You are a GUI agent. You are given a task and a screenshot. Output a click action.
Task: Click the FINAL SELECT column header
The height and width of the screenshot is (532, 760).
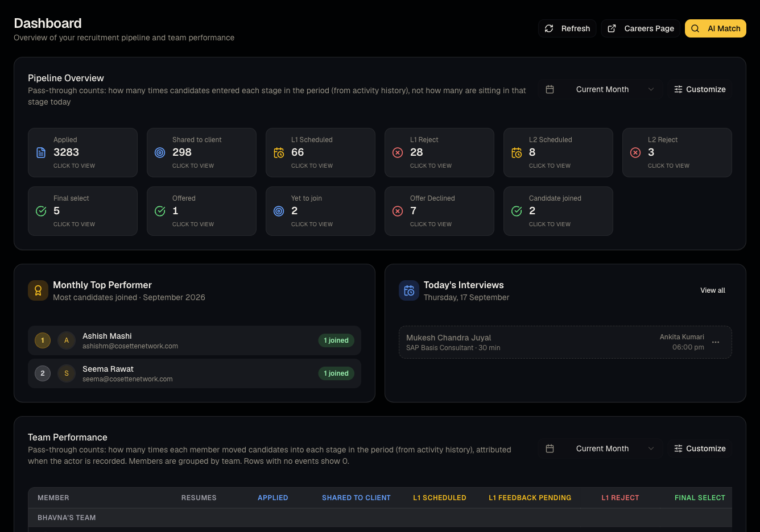(700, 498)
